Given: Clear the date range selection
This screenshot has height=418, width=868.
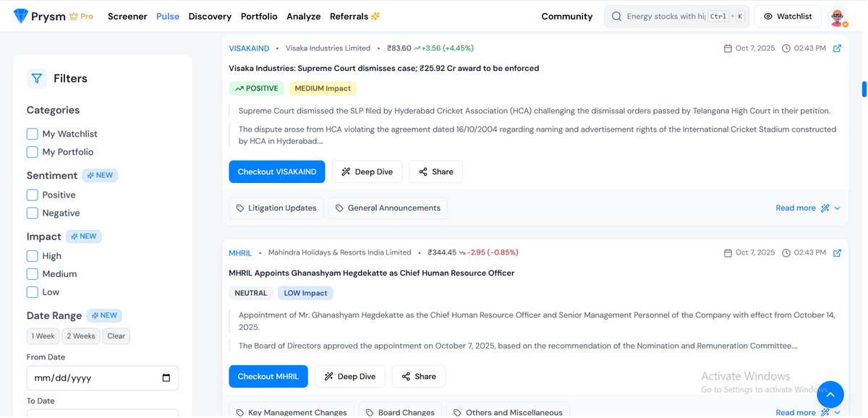Looking at the screenshot, I should point(116,336).
